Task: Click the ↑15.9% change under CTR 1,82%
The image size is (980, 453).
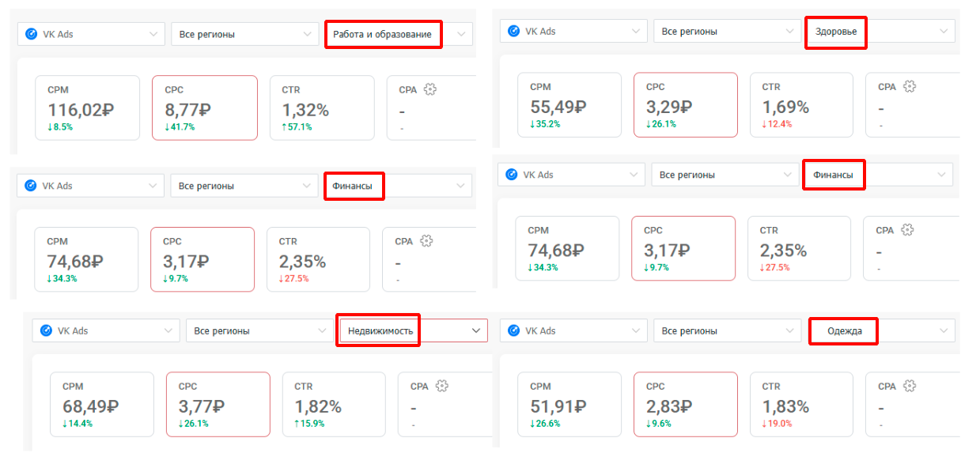Action: (310, 423)
